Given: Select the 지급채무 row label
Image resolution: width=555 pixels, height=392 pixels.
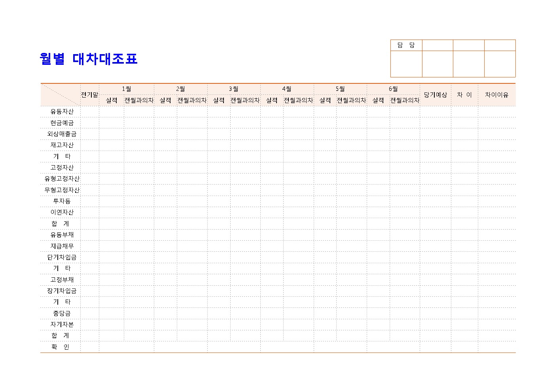Looking at the screenshot, I should pos(62,246).
